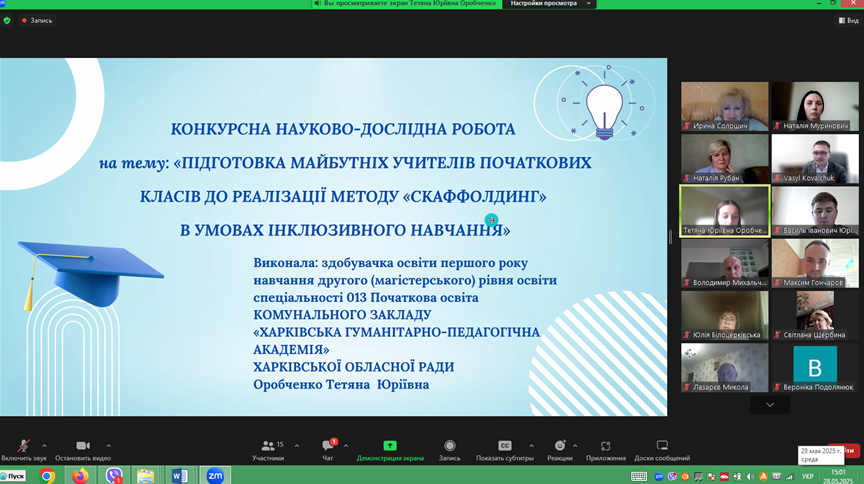Open Viber from taskbar
This screenshot has width=864, height=484.
(114, 475)
